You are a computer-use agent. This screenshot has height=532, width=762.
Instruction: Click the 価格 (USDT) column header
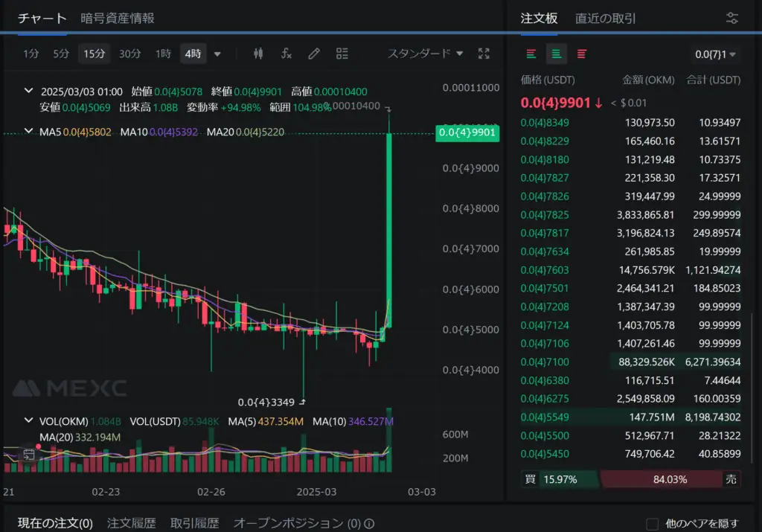pyautogui.click(x=548, y=80)
